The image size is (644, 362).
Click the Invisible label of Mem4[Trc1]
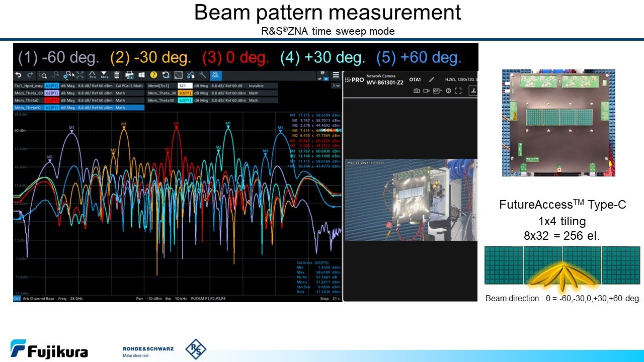pos(256,86)
